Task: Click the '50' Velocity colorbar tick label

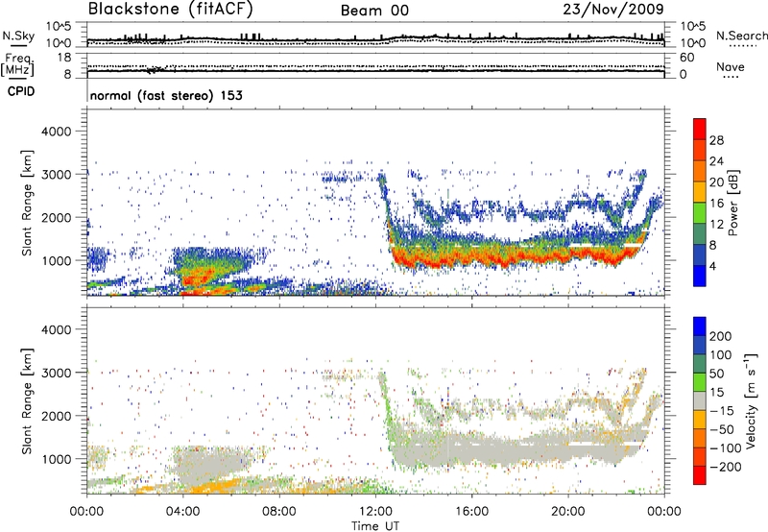Action: pos(716,374)
